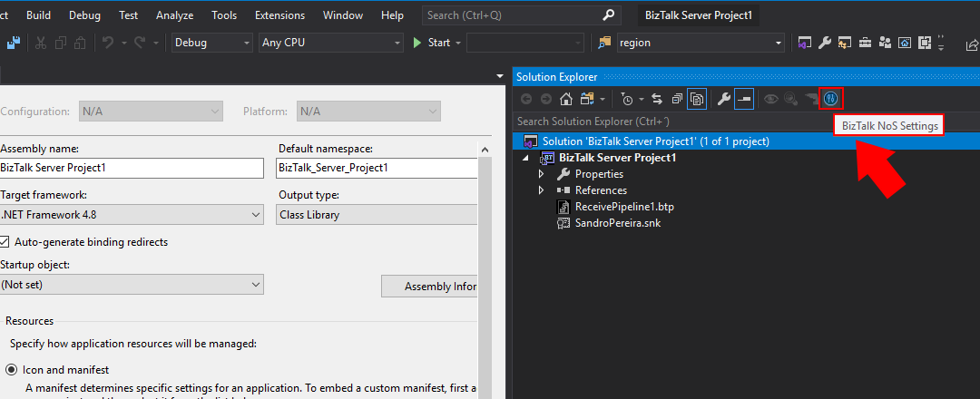
Task: Open BizTalk NoS Settings icon
Action: [831, 99]
